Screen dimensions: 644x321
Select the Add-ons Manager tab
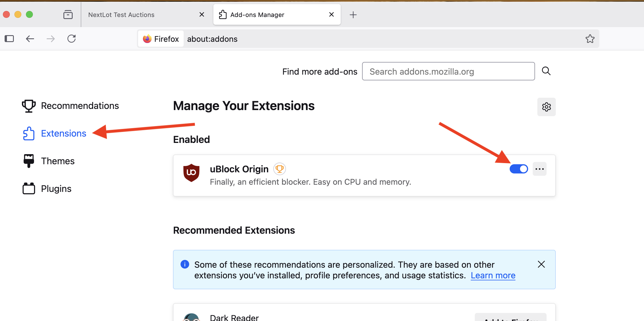coord(277,15)
